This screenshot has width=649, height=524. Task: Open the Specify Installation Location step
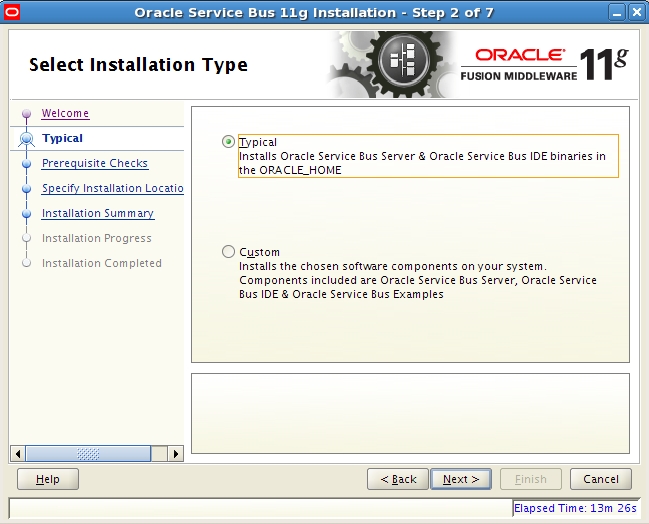113,188
